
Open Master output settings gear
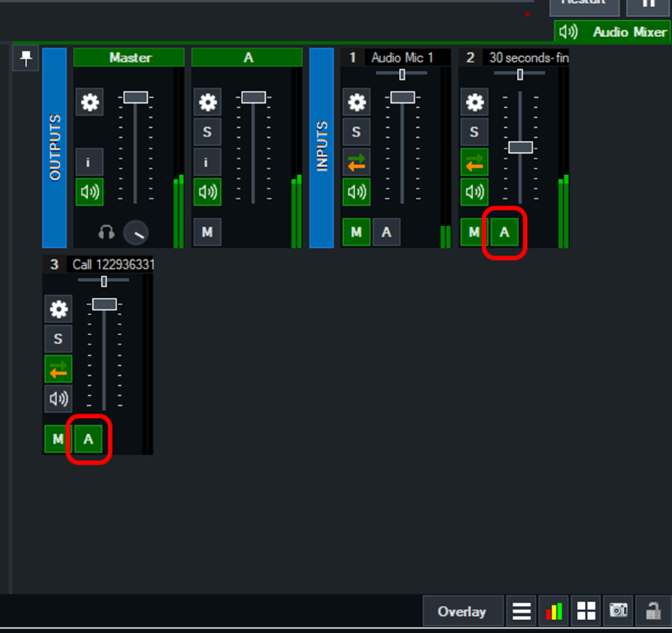tap(89, 103)
